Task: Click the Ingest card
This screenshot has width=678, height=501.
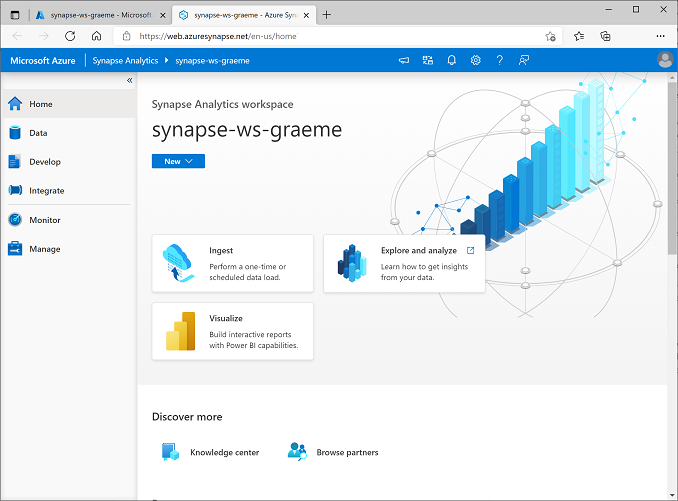Action: pos(233,264)
